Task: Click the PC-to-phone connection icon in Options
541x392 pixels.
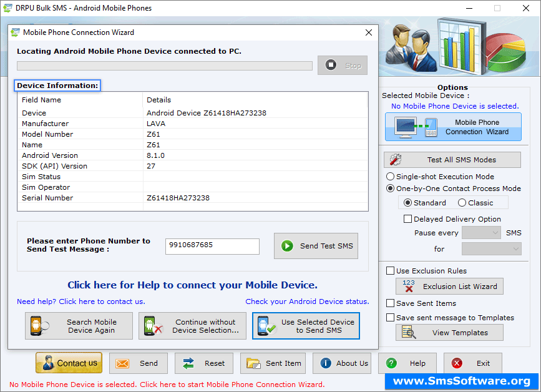Action: pyautogui.click(x=416, y=127)
